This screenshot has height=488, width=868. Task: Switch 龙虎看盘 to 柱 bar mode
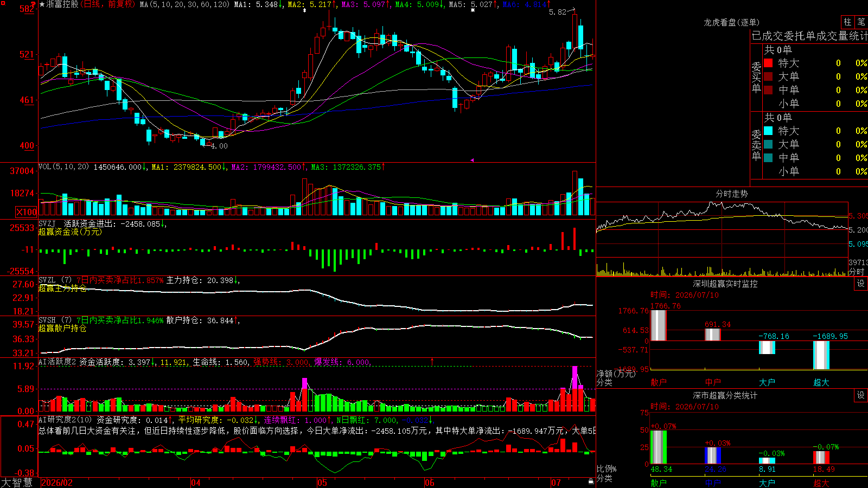click(x=847, y=22)
